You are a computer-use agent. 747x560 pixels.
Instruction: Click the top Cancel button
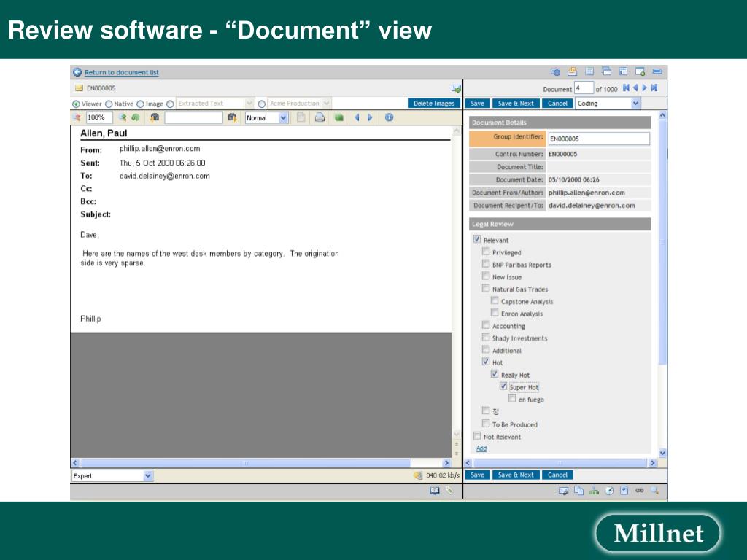[557, 104]
